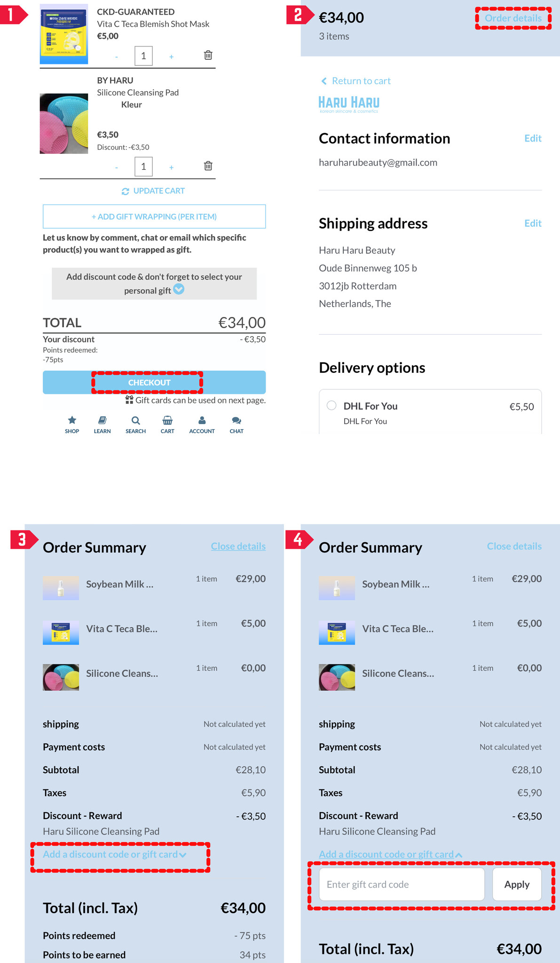Image resolution: width=560 pixels, height=963 pixels.
Task: Remove Silicone Cleansing Pad with trash icon
Action: click(208, 166)
